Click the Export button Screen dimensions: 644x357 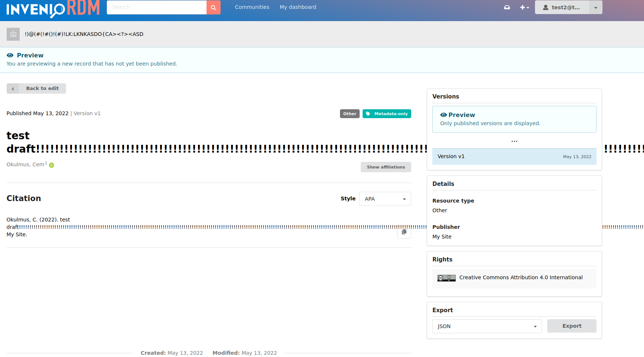[571, 326]
